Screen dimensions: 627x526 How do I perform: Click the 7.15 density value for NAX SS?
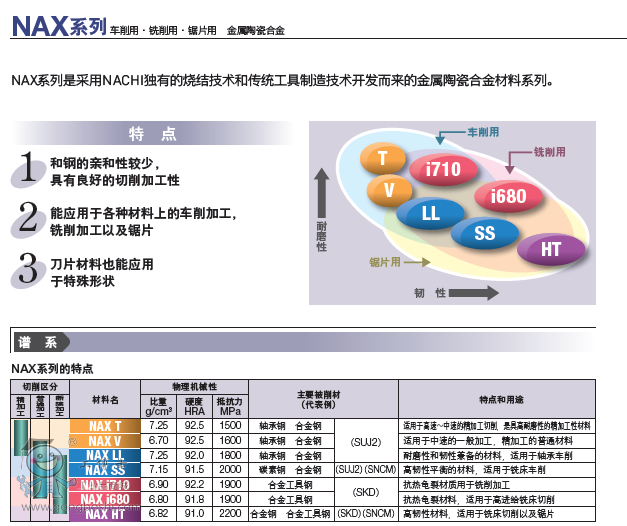158,470
